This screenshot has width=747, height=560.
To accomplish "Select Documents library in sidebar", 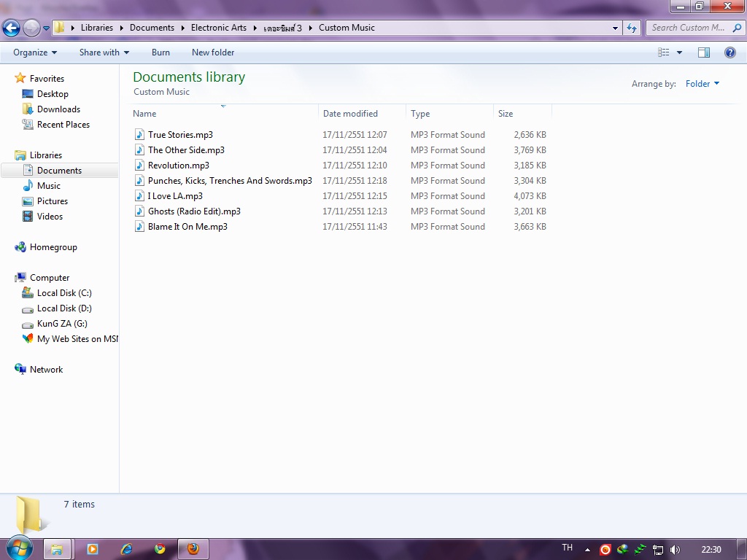I will 59,171.
